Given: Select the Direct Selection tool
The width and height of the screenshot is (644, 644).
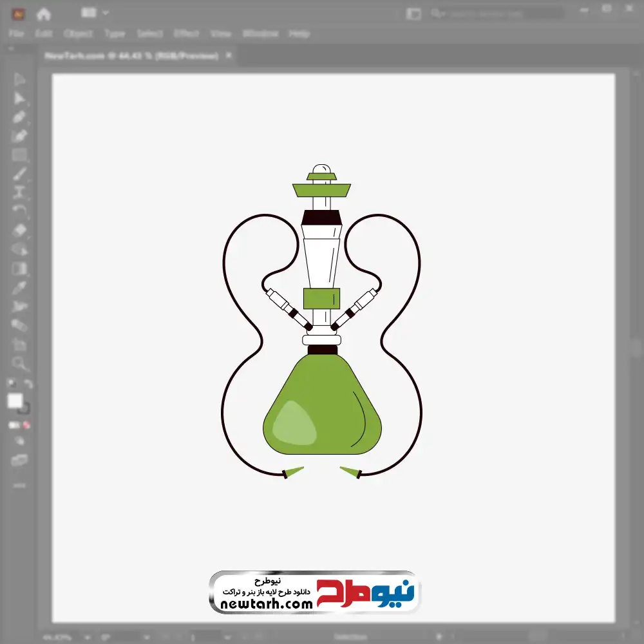Looking at the screenshot, I should (x=19, y=99).
